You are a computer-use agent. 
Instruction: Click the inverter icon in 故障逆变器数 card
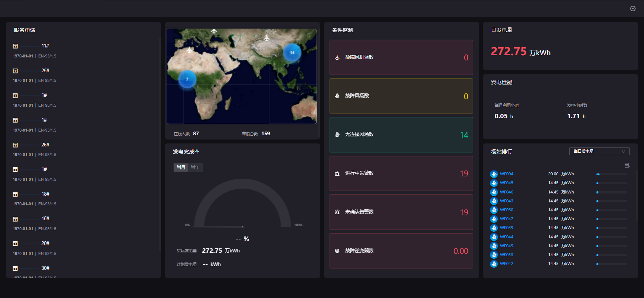[337, 251]
